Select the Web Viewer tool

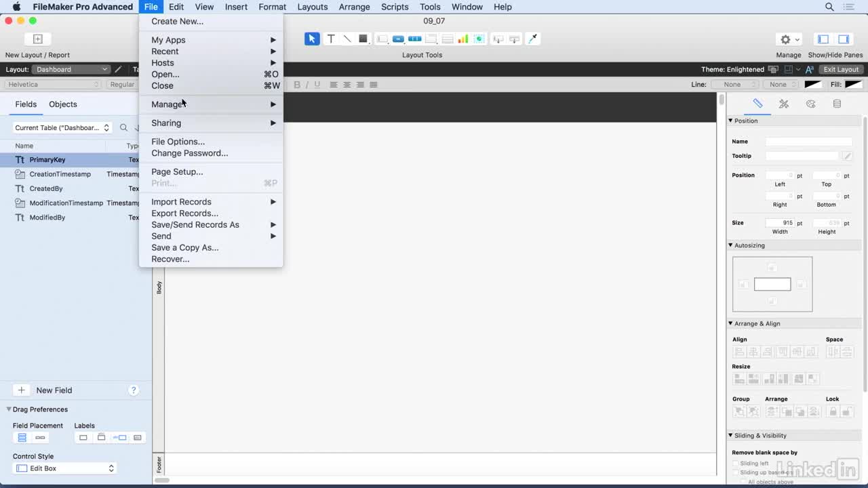point(479,39)
